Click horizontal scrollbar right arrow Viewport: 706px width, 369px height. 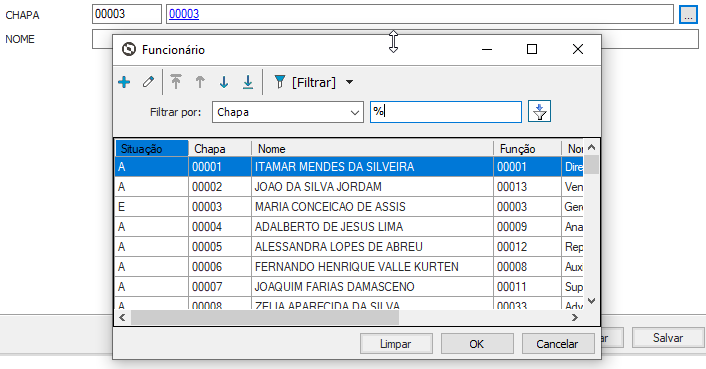[575, 317]
